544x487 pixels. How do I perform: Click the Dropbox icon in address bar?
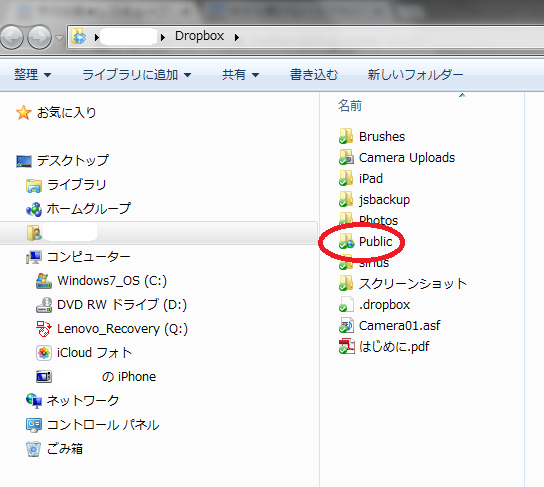pyautogui.click(x=79, y=36)
